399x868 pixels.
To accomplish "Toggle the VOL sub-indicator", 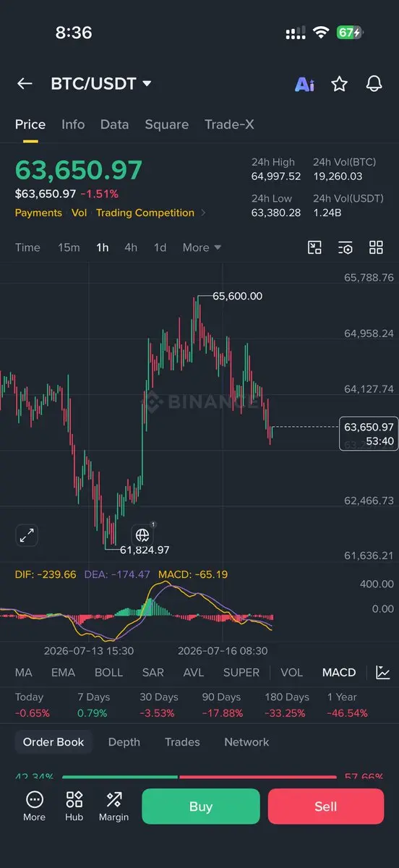I will point(291,673).
